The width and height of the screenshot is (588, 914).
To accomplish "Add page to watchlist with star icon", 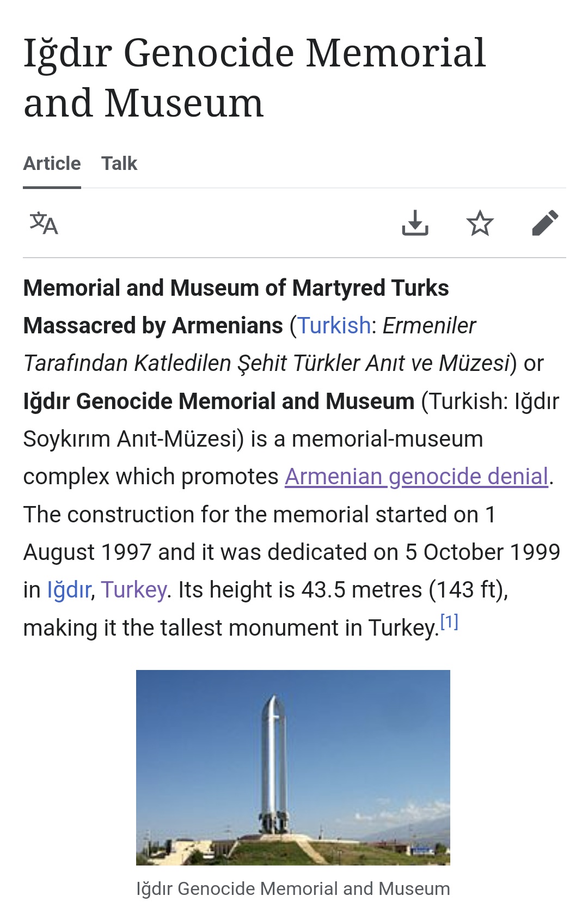I will [480, 223].
